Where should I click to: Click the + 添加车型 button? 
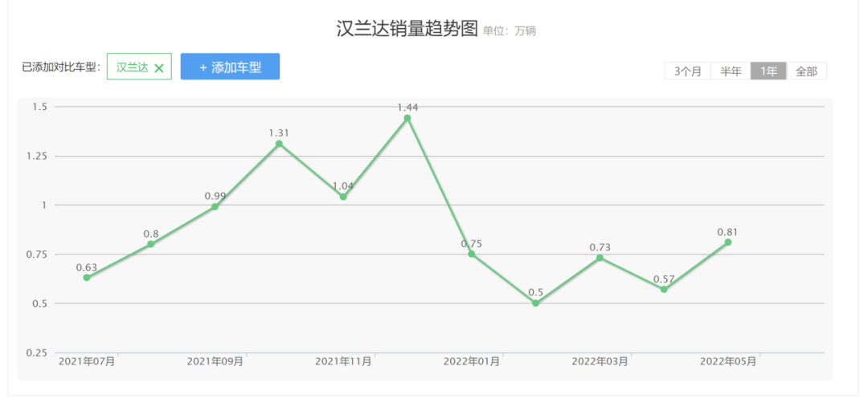[230, 67]
